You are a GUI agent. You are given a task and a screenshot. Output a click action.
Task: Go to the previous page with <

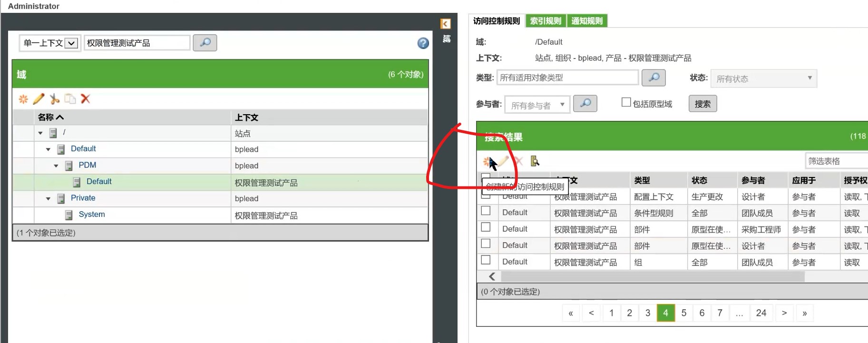(591, 313)
